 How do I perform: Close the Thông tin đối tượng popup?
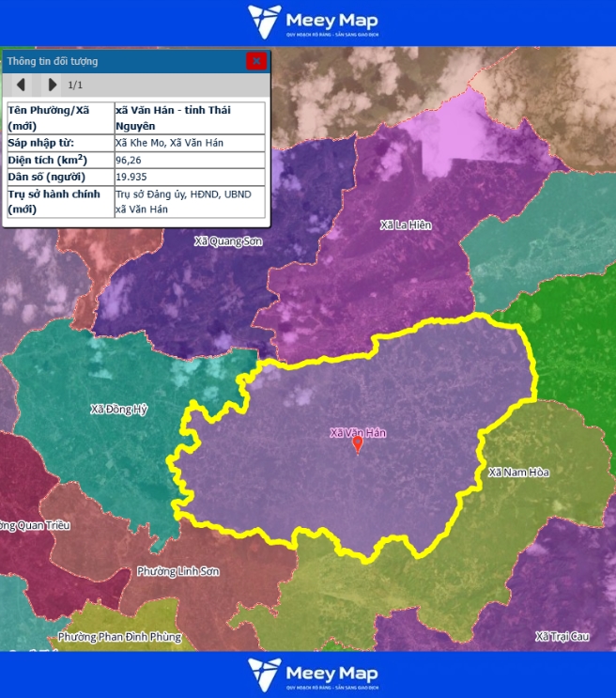[256, 61]
